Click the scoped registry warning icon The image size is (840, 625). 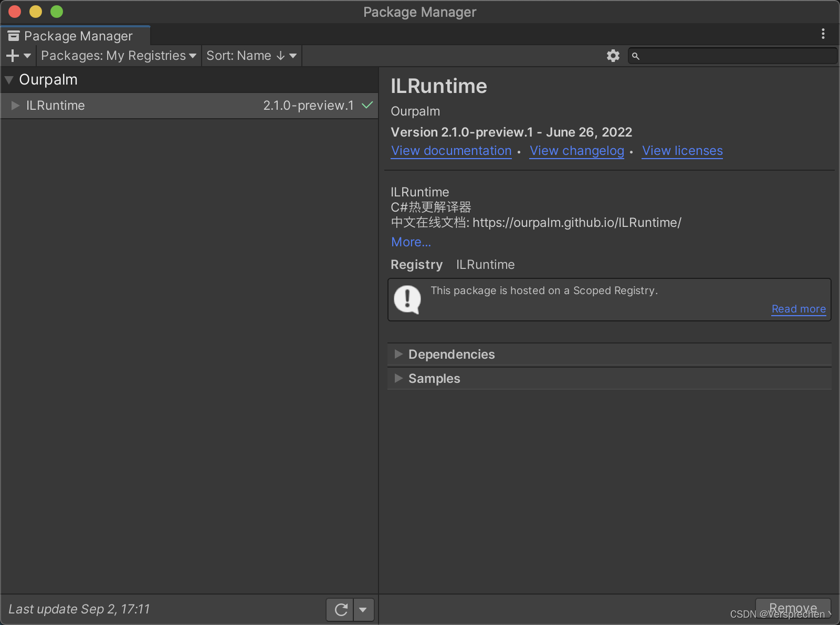[x=407, y=299]
